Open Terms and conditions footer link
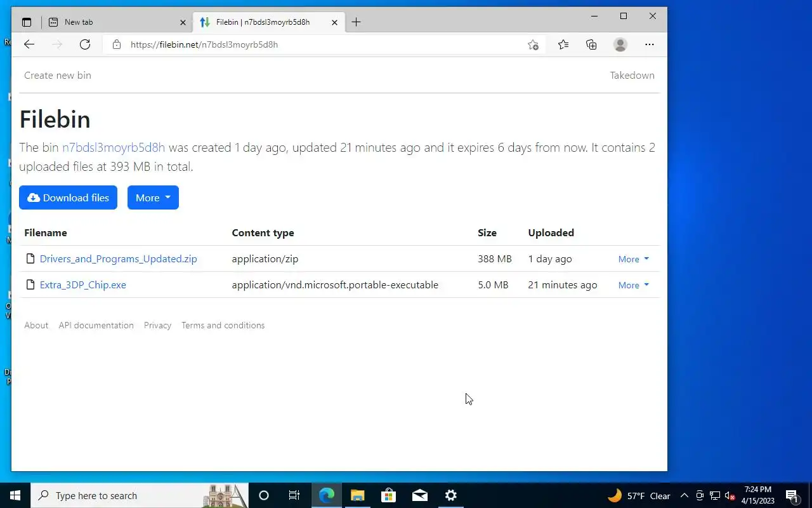The image size is (812, 508). (x=223, y=325)
